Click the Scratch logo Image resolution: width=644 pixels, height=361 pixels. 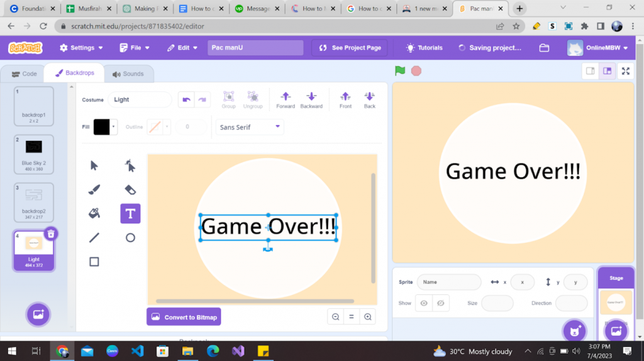(x=25, y=48)
